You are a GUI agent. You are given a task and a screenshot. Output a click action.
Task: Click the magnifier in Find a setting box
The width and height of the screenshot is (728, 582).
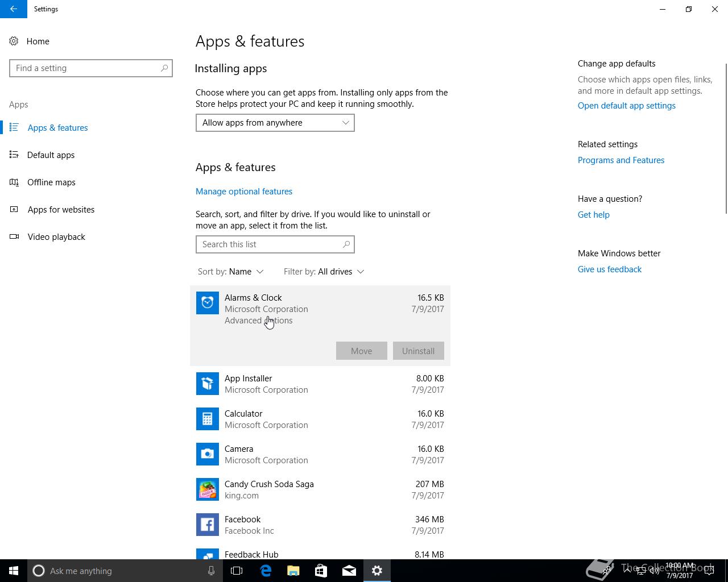tap(164, 68)
